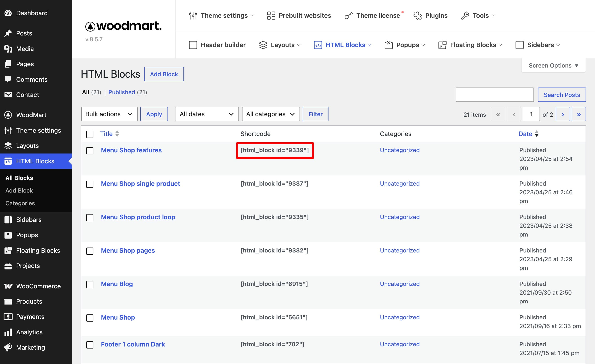The height and width of the screenshot is (364, 595).
Task: Click Uncategorized link for Menu Shop pages
Action: 400,250
